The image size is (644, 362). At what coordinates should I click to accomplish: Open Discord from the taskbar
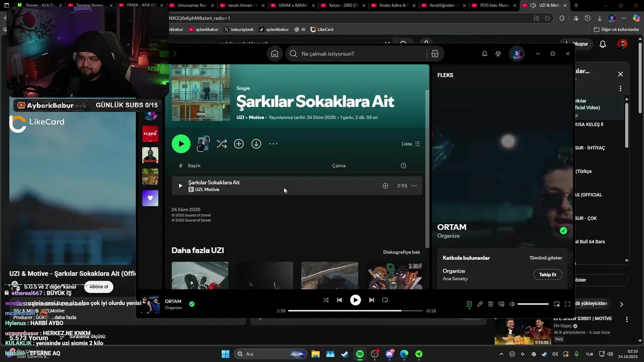click(389, 354)
